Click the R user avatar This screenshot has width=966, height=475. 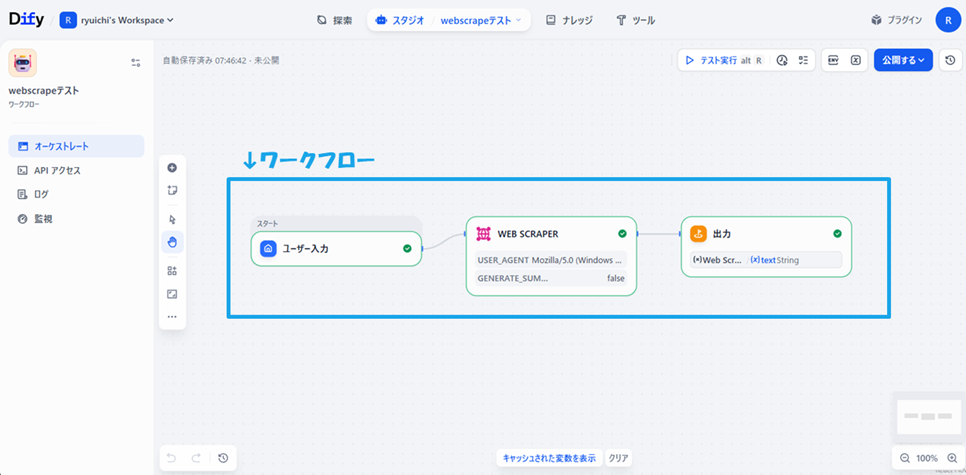point(948,20)
